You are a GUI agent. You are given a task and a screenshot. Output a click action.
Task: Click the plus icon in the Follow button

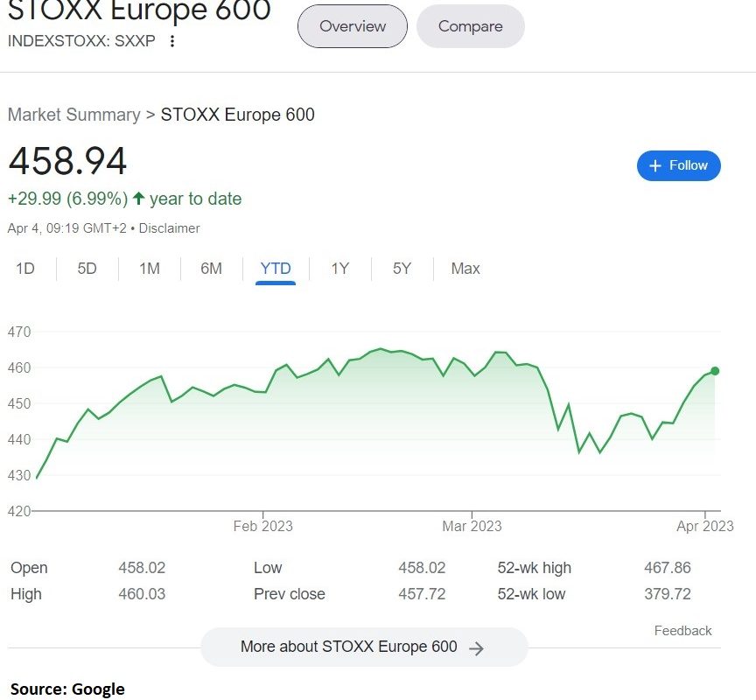pos(654,166)
